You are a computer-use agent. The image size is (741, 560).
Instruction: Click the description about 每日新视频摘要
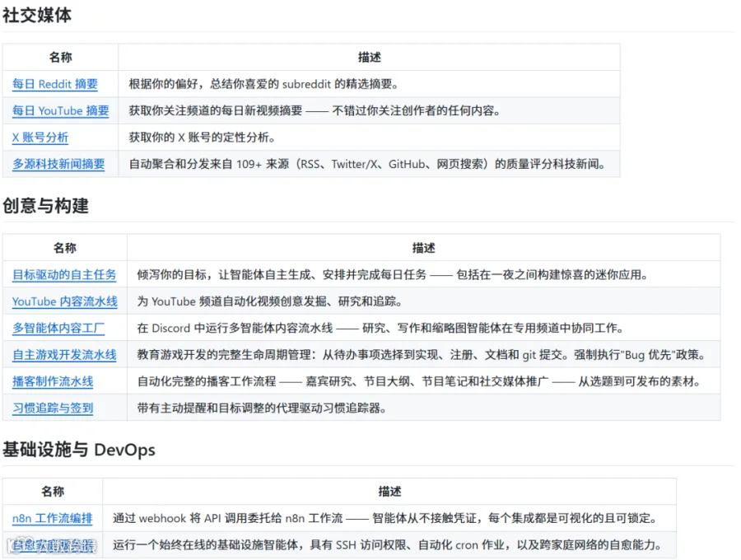point(315,110)
